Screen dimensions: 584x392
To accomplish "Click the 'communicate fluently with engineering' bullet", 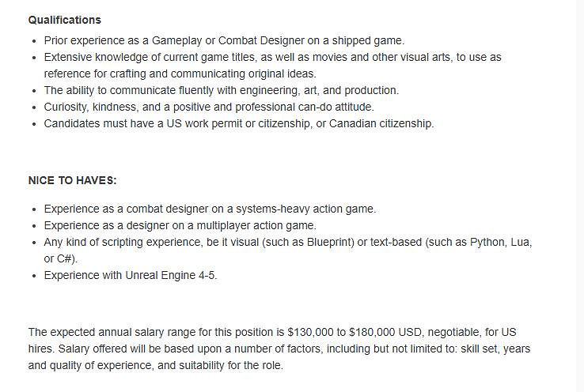I will [x=221, y=90].
